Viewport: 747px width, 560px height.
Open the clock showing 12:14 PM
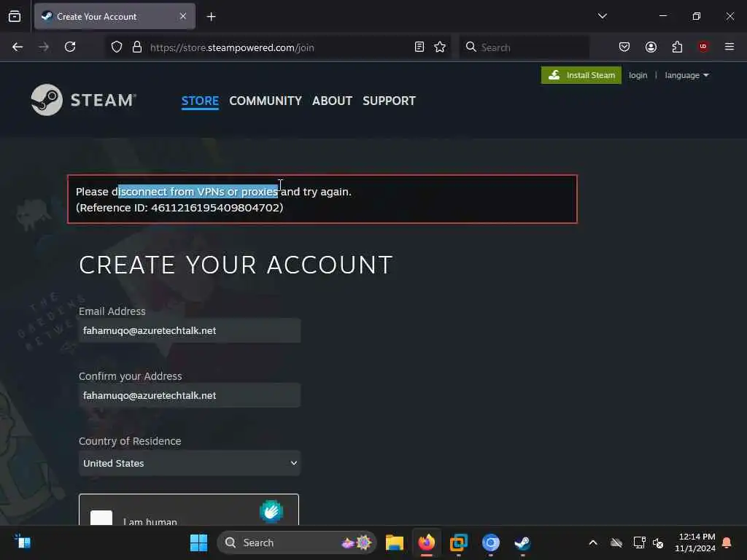click(x=695, y=542)
